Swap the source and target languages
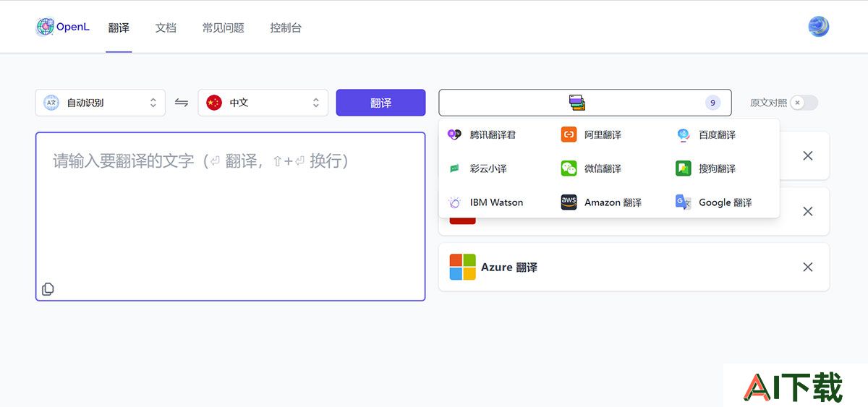The width and height of the screenshot is (868, 407). click(182, 103)
